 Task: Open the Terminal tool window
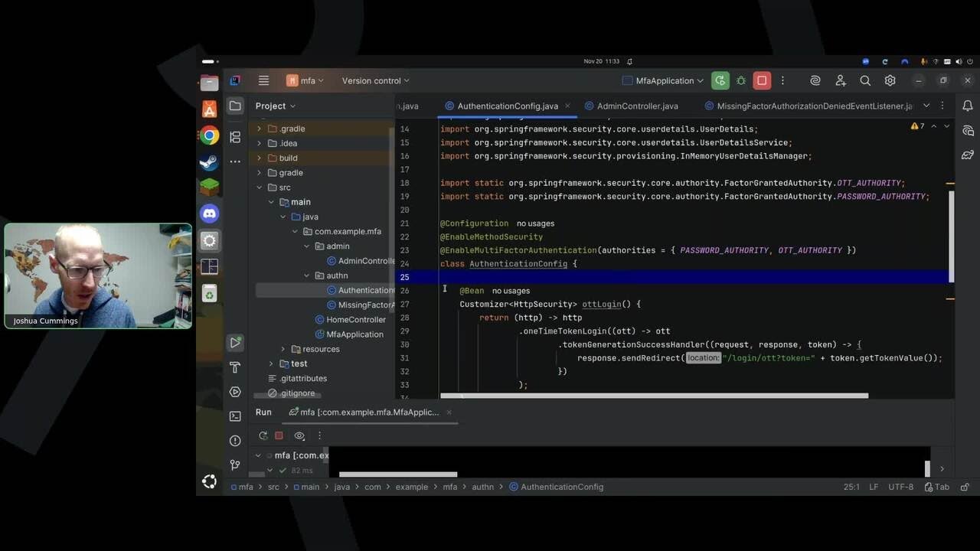tap(235, 416)
